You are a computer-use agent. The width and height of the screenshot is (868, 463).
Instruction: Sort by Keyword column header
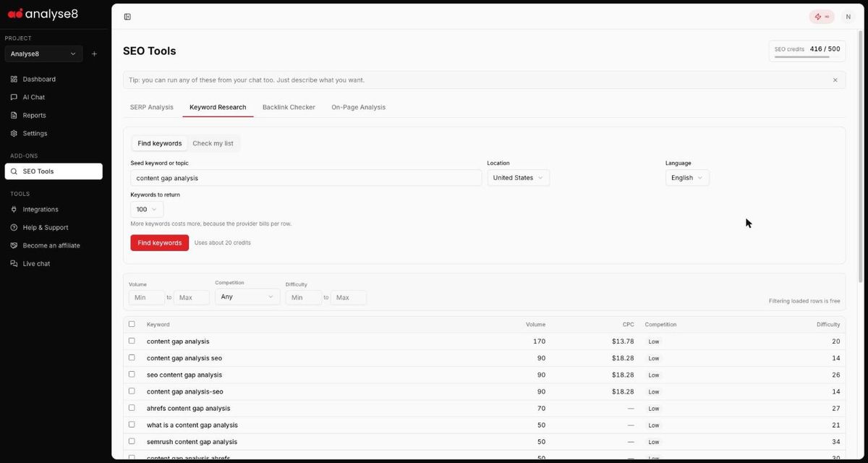point(158,325)
